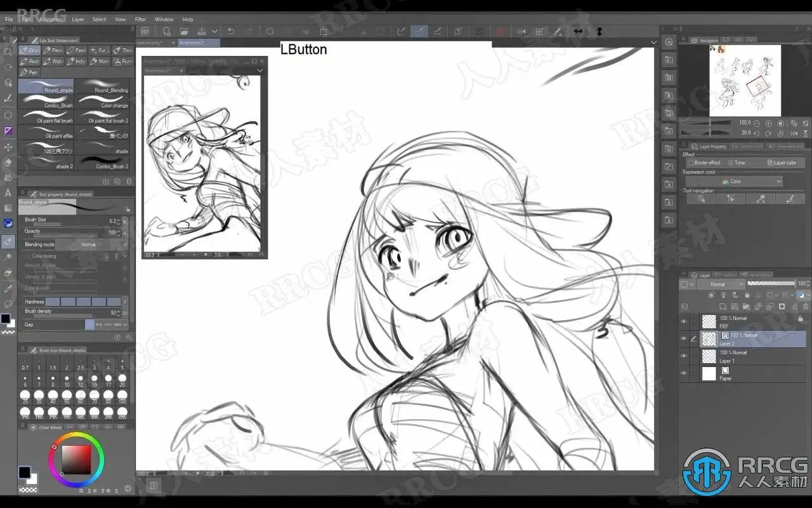Image resolution: width=812 pixels, height=508 pixels.
Task: Click the Open file folder icon
Action: (x=184, y=31)
